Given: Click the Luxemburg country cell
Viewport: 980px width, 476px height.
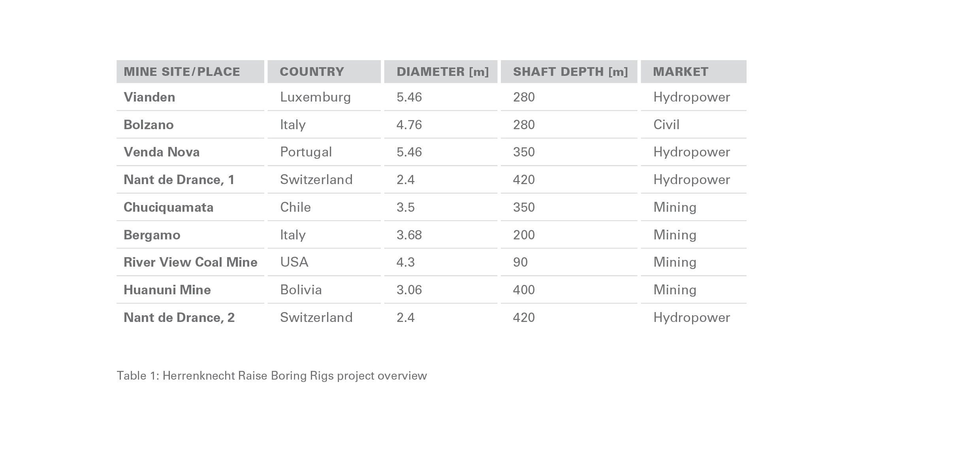Looking at the screenshot, I should [315, 97].
